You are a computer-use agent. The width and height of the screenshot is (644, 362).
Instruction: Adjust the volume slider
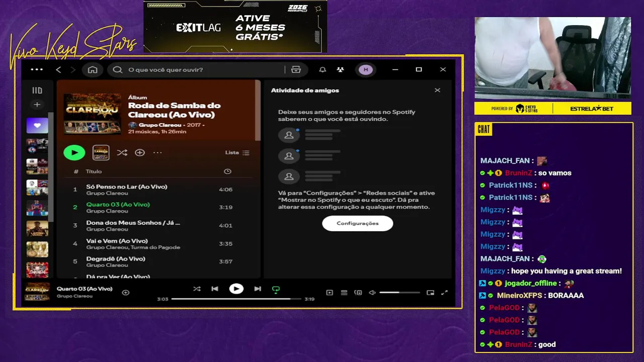click(399, 293)
